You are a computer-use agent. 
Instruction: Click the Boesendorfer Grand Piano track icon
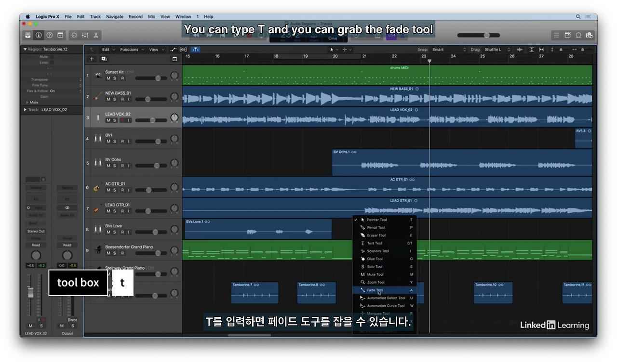[x=98, y=250]
